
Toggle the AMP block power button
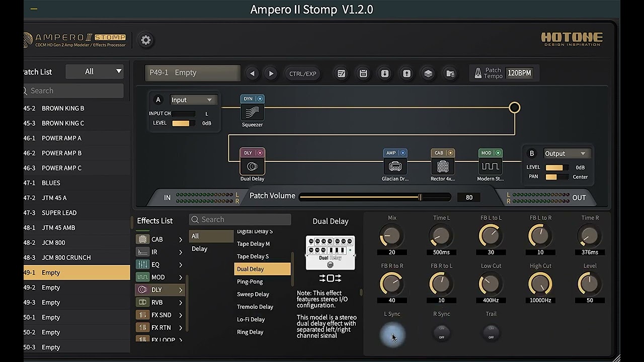point(403,153)
